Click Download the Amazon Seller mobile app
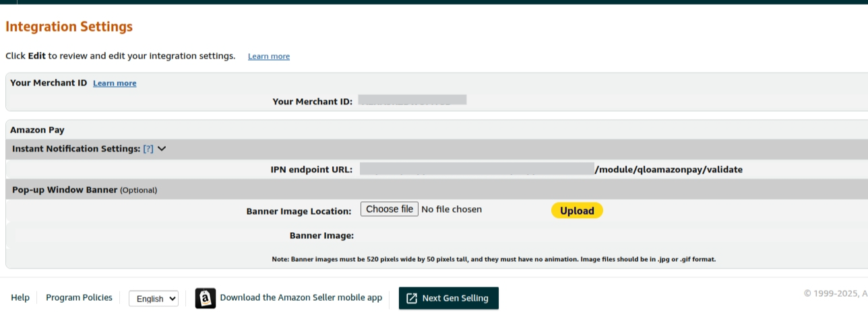868x321 pixels. (301, 297)
